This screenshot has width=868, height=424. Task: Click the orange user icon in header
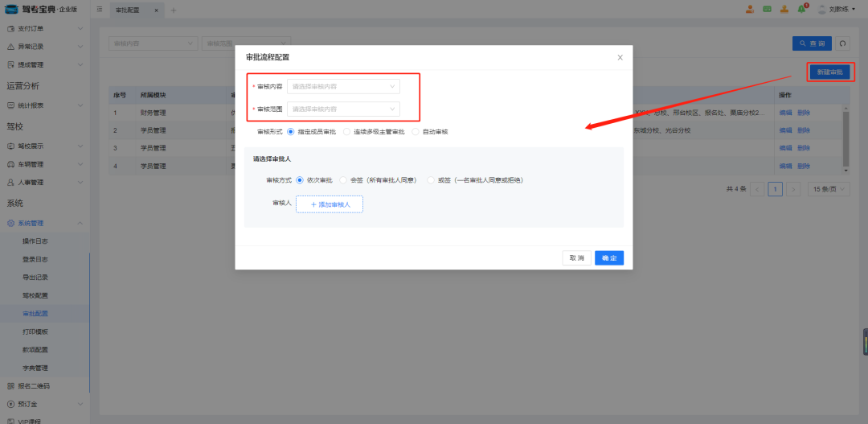pos(750,9)
